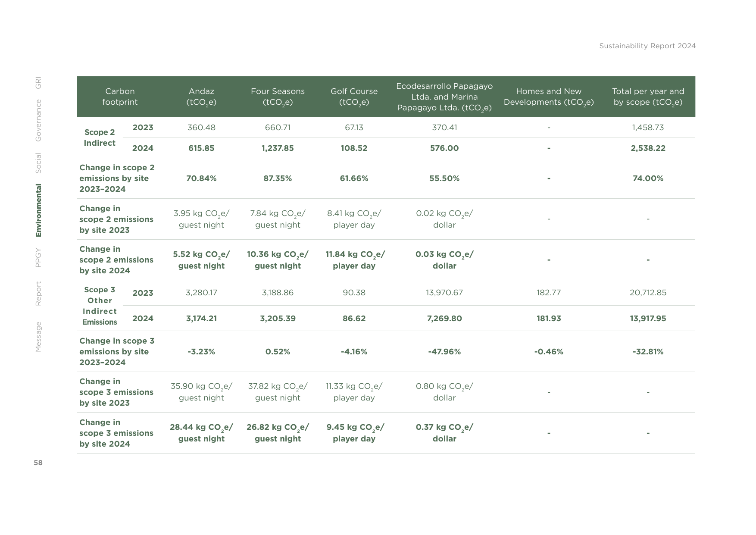This screenshot has width=756, height=535.
Task: Click the Scope 3 Other Indirect Emissions label
Action: (x=100, y=306)
